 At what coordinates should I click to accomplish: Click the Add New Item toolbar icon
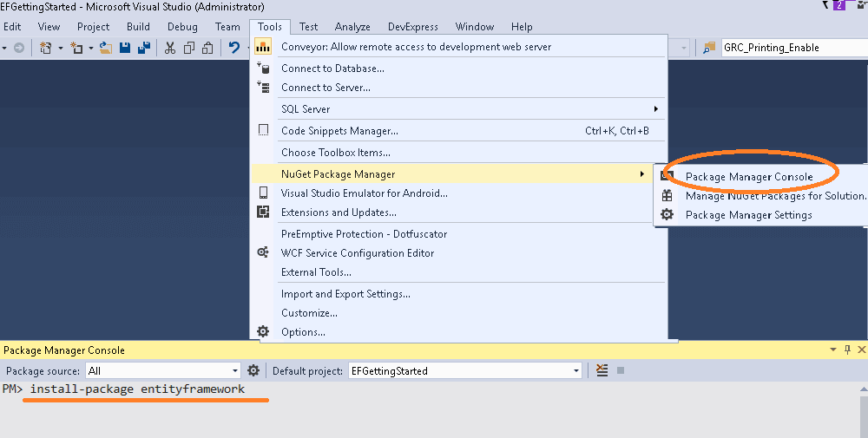click(77, 48)
